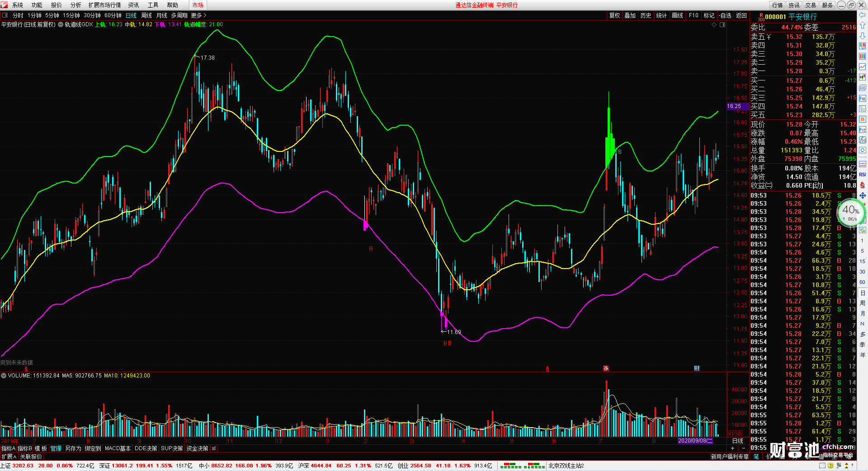
Task: Open the DDE决策 indicator tab
Action: 146,448
